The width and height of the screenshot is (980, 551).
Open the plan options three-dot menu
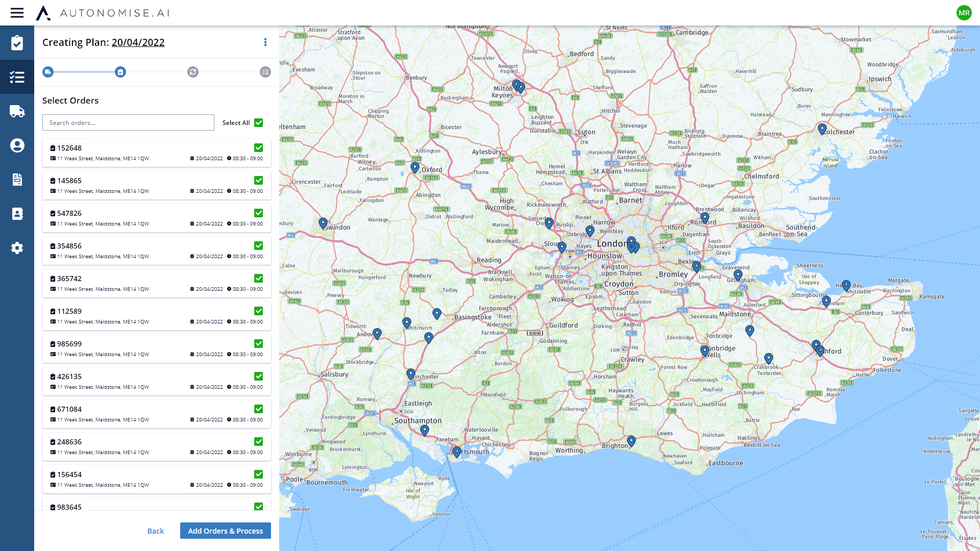(x=265, y=42)
